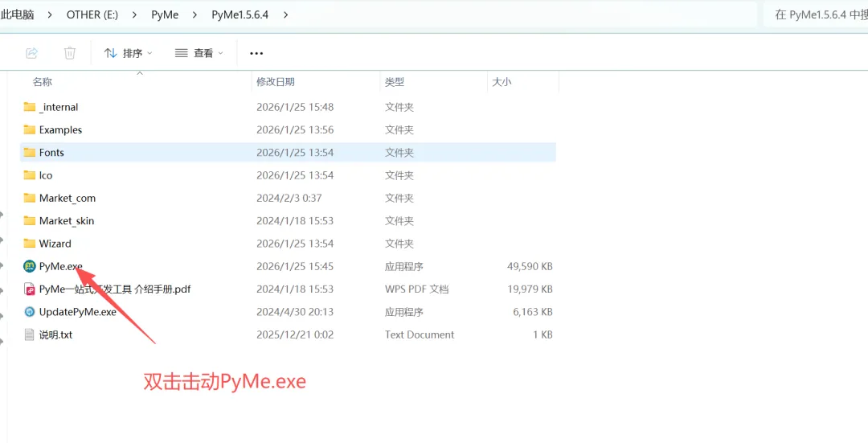Click the Ico folder icon

(x=30, y=175)
